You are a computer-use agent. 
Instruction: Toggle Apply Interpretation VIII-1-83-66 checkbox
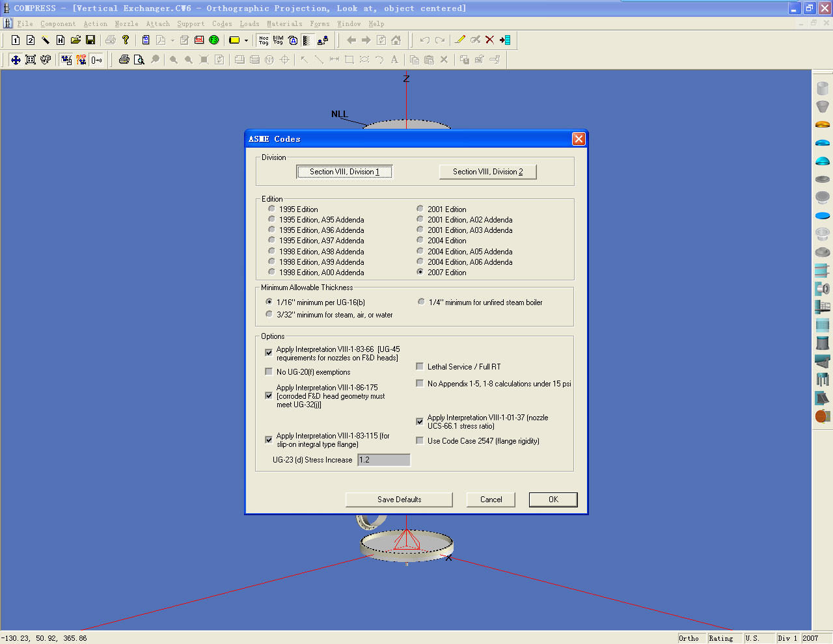pos(269,352)
